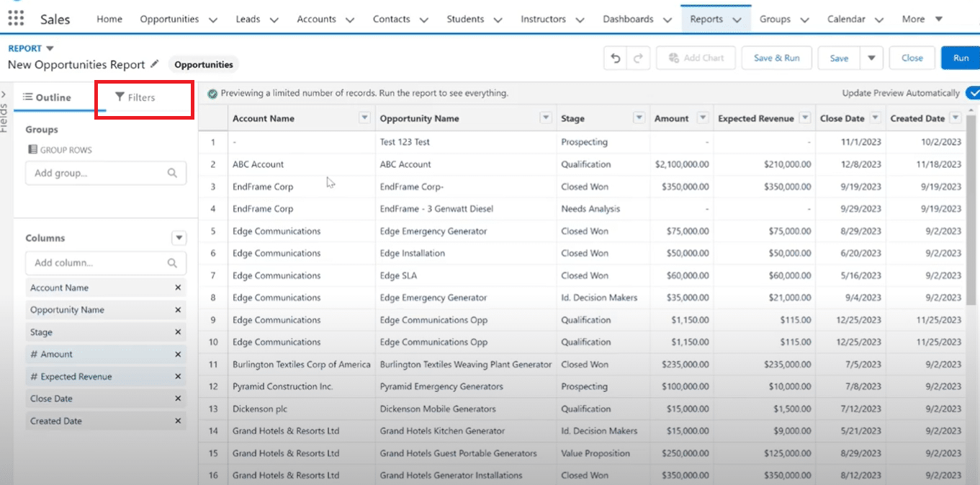Viewport: 980px width, 485px height.
Task: Open the Columns section options dropdown
Action: coord(179,238)
